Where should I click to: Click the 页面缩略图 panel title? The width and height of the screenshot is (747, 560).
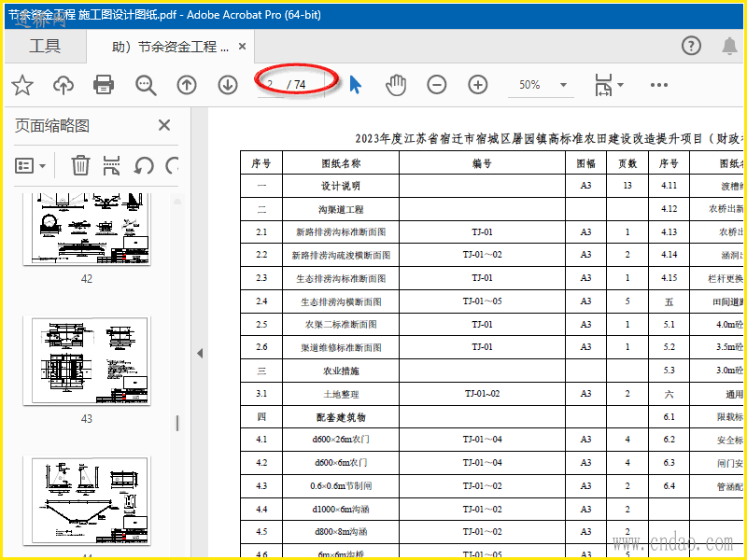(52, 126)
